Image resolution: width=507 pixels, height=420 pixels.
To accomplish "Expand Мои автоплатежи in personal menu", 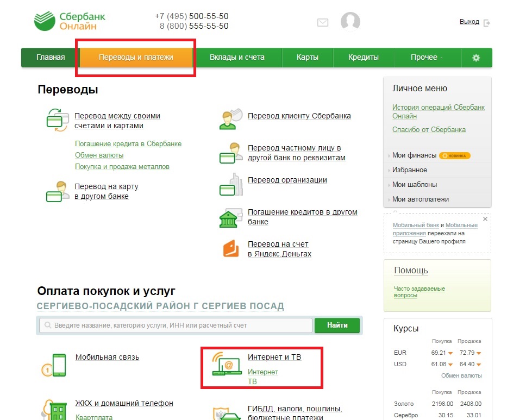I will click(x=421, y=199).
